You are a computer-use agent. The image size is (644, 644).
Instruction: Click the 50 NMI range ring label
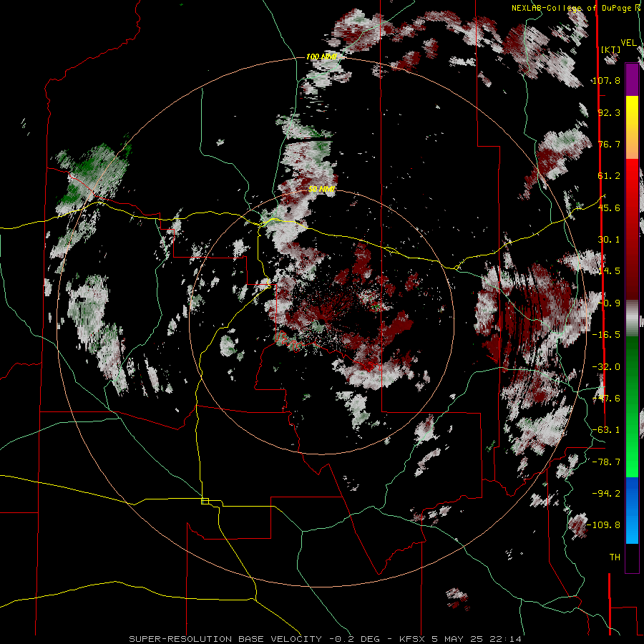click(x=321, y=189)
